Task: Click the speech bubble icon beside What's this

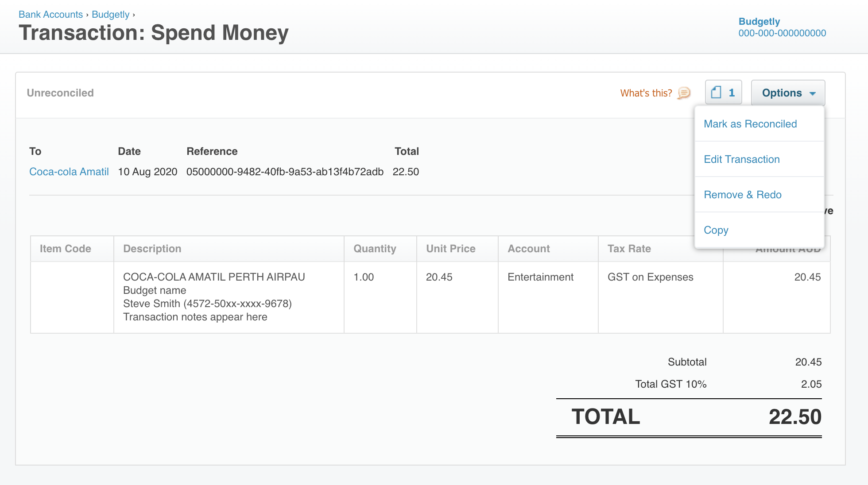Action: point(683,93)
